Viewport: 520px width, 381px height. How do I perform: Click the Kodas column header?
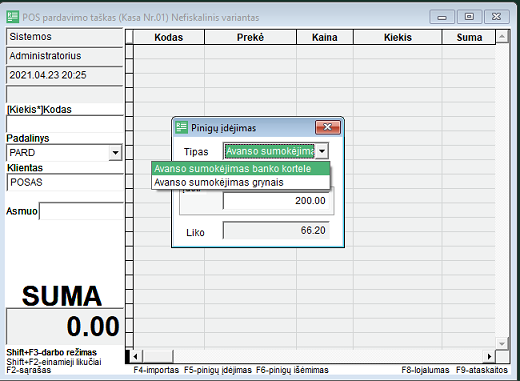point(169,37)
